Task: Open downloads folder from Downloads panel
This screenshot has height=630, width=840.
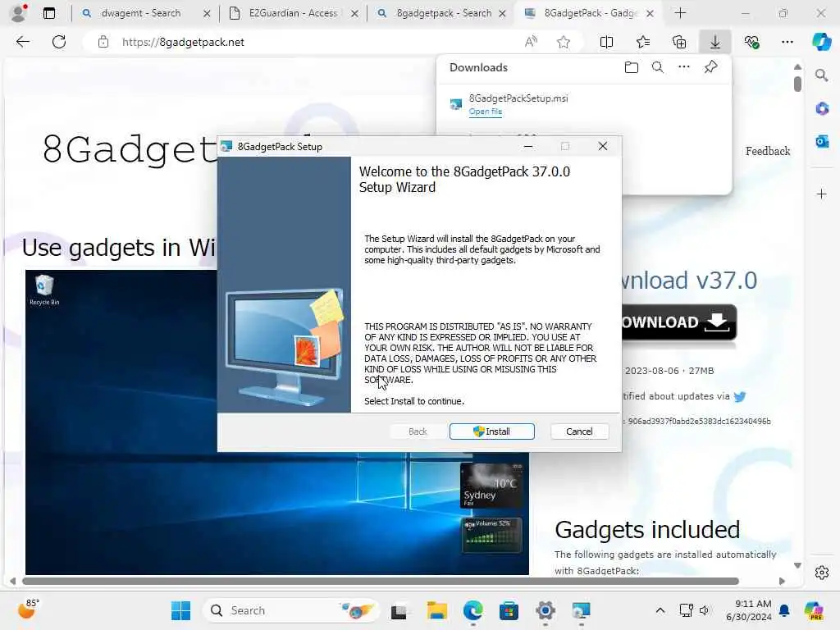Action: (x=632, y=67)
